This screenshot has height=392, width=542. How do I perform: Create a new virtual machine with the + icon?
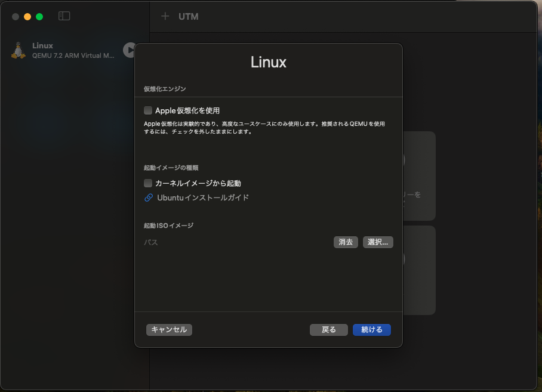click(165, 16)
